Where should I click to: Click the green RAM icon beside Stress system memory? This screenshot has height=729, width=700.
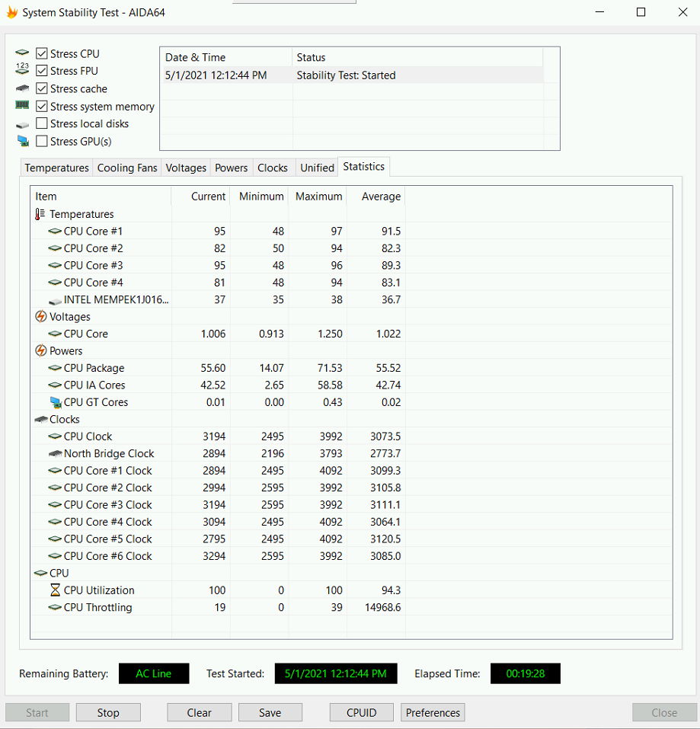[x=22, y=105]
